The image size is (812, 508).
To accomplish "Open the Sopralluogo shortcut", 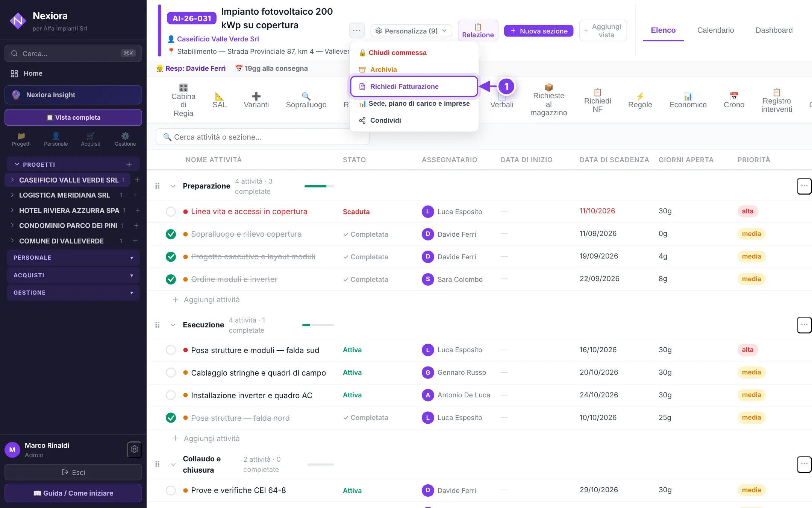I will click(306, 100).
